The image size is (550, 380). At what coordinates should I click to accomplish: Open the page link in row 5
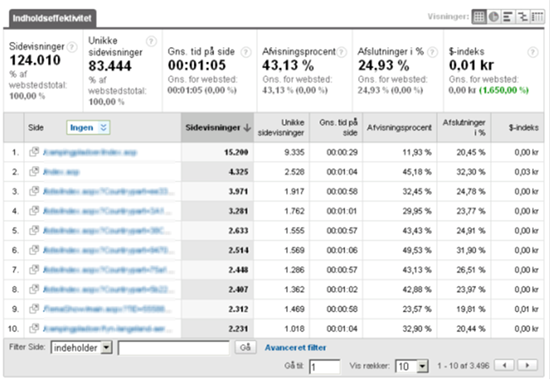click(x=107, y=231)
